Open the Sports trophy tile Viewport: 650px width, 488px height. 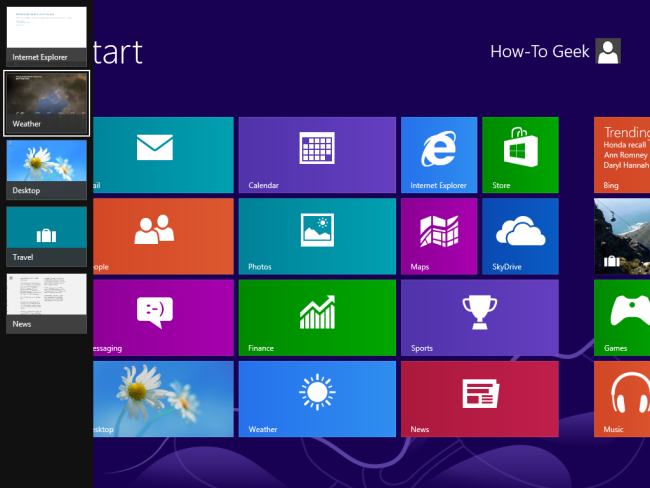[480, 318]
